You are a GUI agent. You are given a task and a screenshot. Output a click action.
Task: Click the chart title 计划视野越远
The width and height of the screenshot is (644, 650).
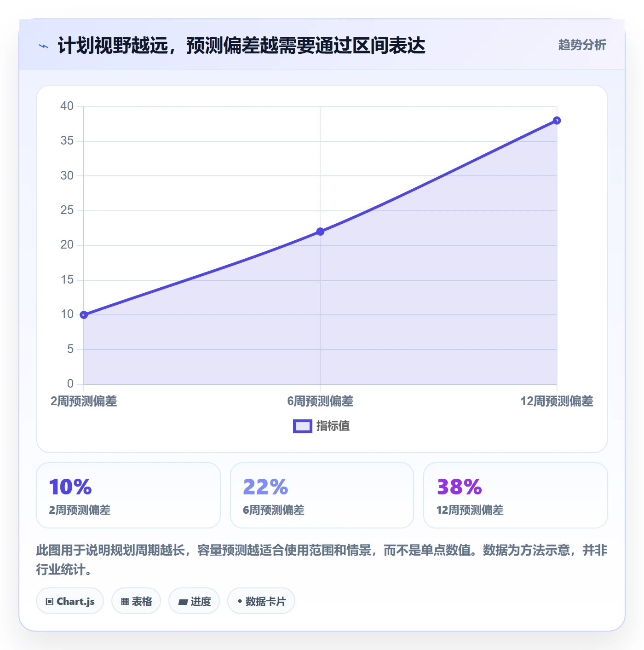point(241,46)
